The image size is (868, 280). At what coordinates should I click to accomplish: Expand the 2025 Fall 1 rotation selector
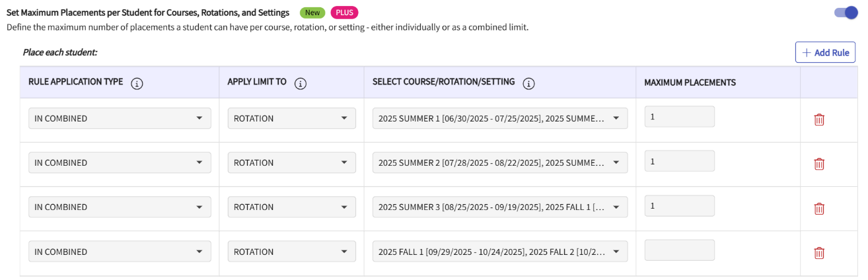[500, 252]
